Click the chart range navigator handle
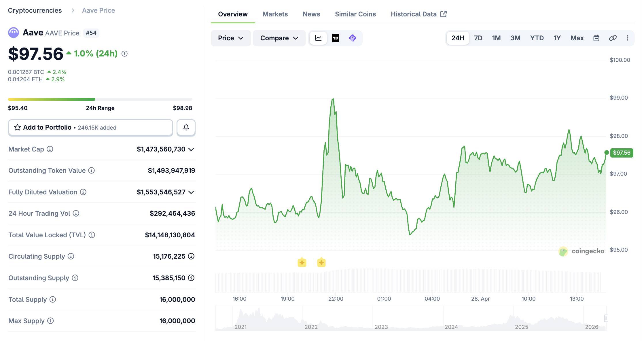The height and width of the screenshot is (341, 644). (606, 318)
